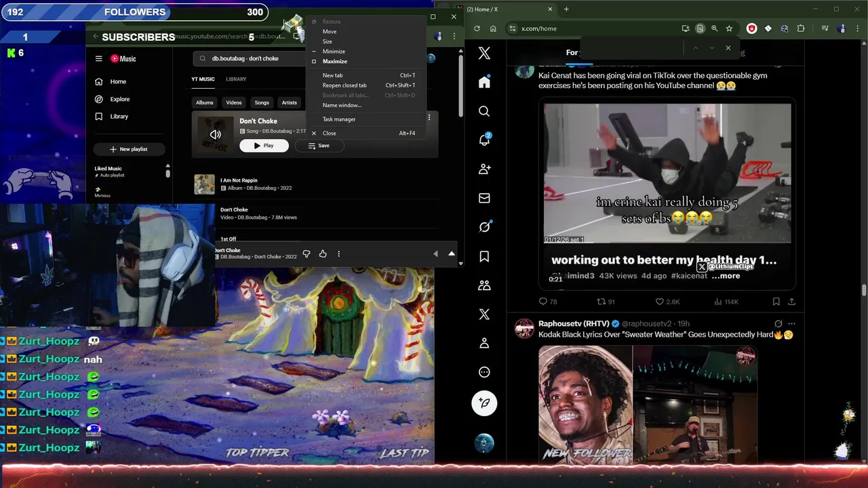Click the zoom magnifier icon in address bar
The width and height of the screenshot is (868, 488).
pyautogui.click(x=714, y=28)
